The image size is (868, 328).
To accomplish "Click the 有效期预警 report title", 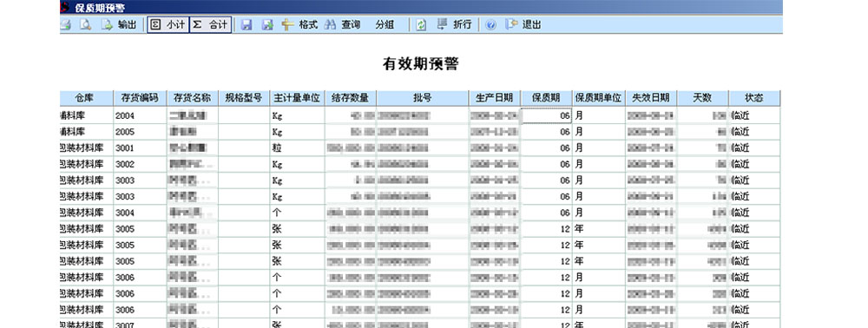I will pos(421,63).
